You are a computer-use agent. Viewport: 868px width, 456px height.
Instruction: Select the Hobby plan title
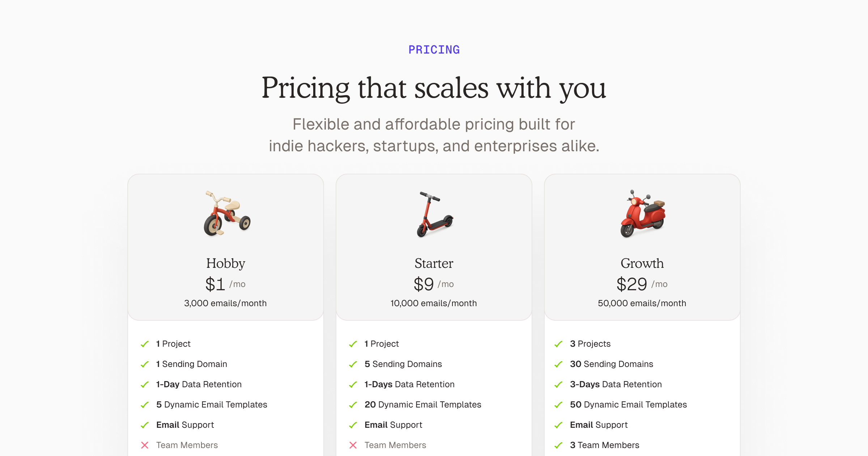tap(226, 263)
